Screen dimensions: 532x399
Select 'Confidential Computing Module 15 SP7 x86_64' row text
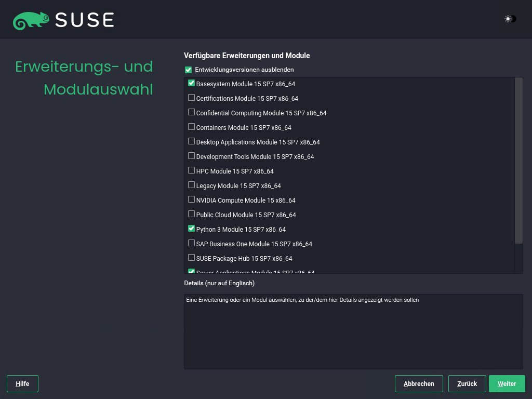[x=261, y=113]
